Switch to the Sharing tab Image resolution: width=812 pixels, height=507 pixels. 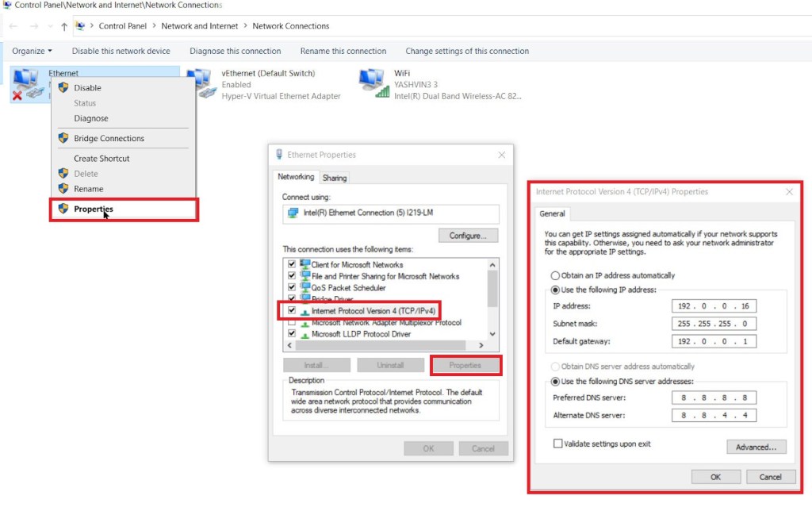(x=335, y=178)
